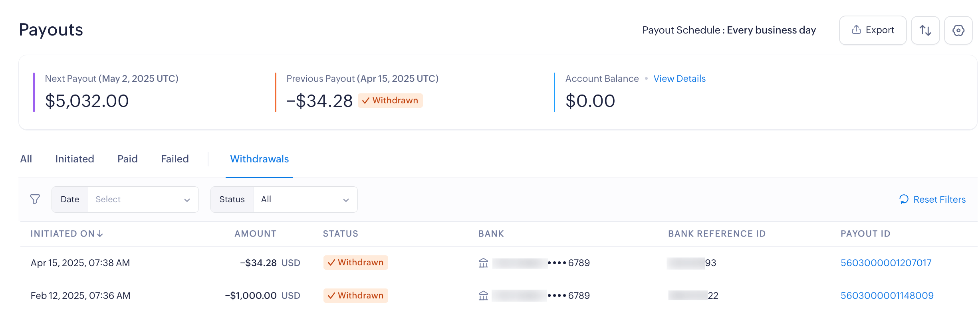Select the Withdrawals tab
Screen dimensions: 980x312
[259, 159]
